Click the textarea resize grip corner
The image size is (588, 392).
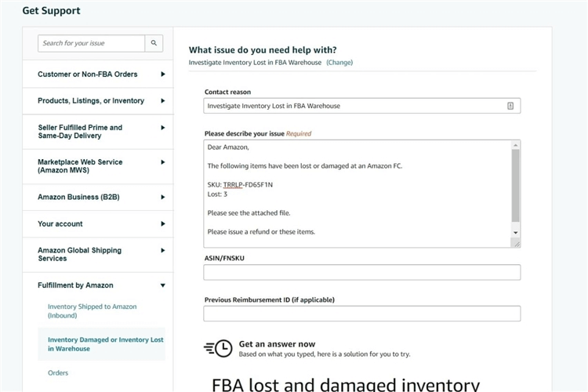pos(517,244)
